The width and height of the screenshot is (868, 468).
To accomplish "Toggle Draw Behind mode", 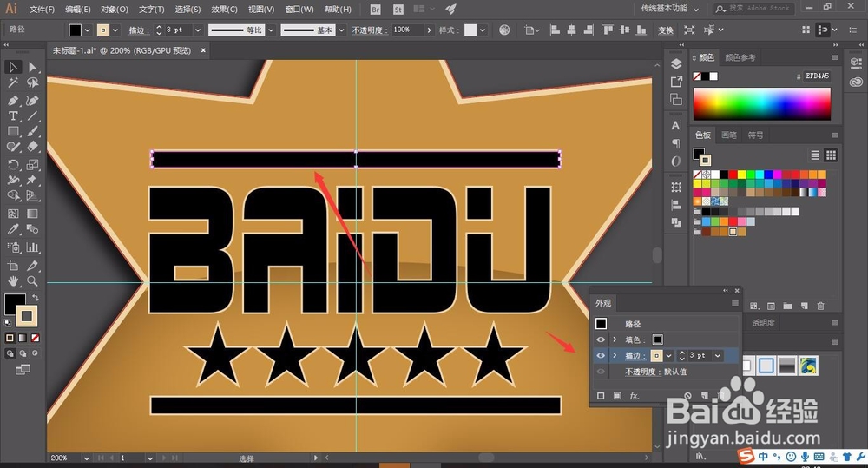I will [23, 353].
